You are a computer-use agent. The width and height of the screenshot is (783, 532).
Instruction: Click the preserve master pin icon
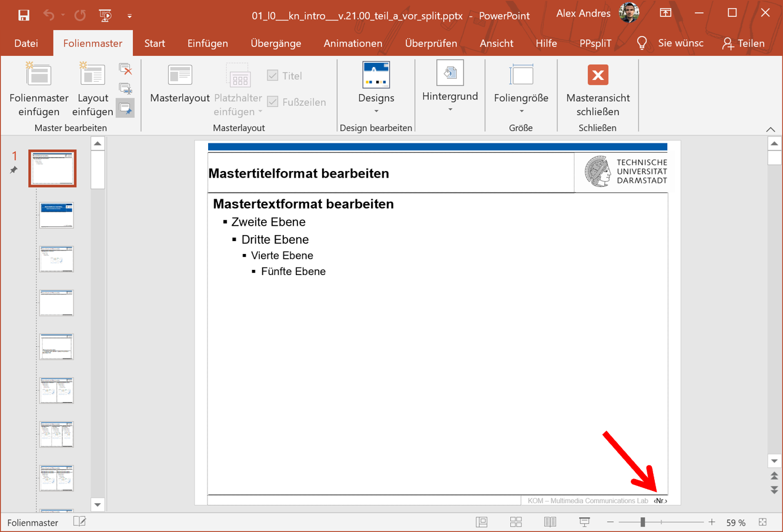(x=125, y=108)
